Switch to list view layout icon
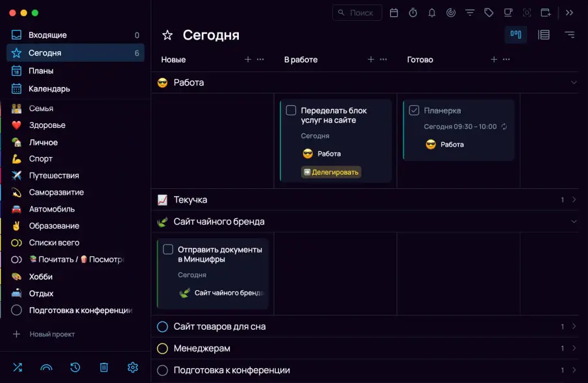 pyautogui.click(x=544, y=34)
